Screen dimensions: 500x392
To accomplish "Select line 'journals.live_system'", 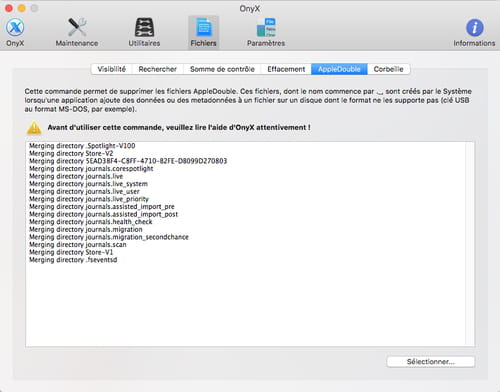I will coord(88,184).
